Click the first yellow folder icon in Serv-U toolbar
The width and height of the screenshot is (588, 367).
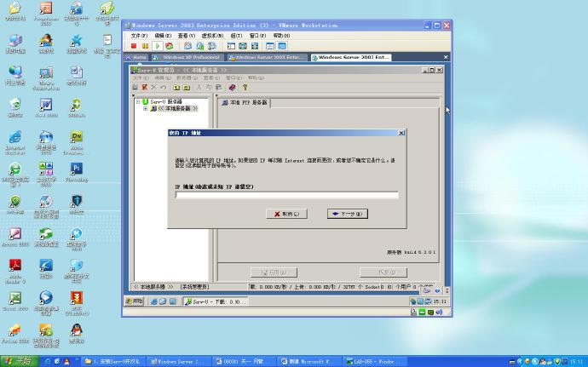tap(176, 88)
